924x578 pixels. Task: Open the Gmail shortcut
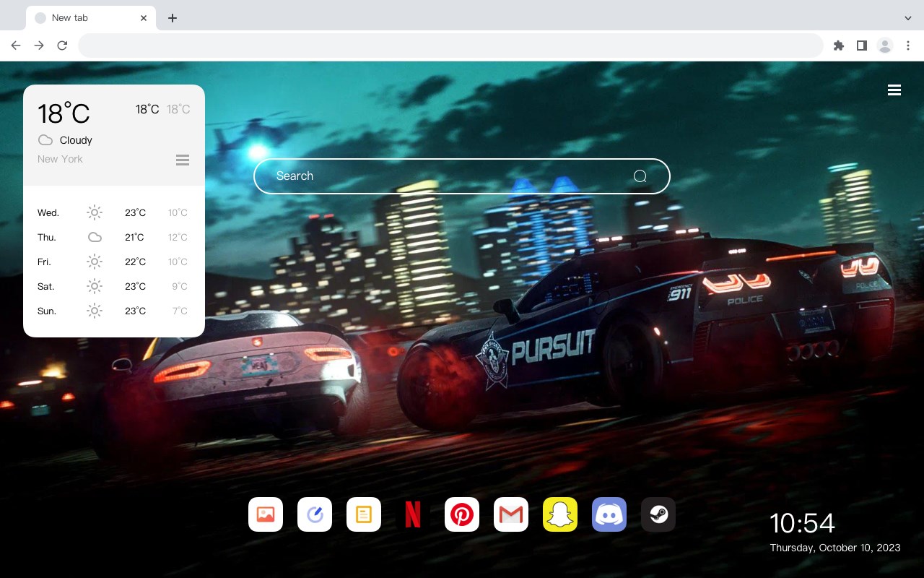pos(511,514)
